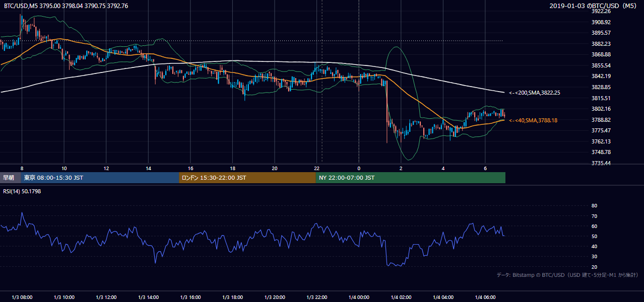This screenshot has width=644, height=302.
Task: Click the RSI axis level 50
Action: 594,236
